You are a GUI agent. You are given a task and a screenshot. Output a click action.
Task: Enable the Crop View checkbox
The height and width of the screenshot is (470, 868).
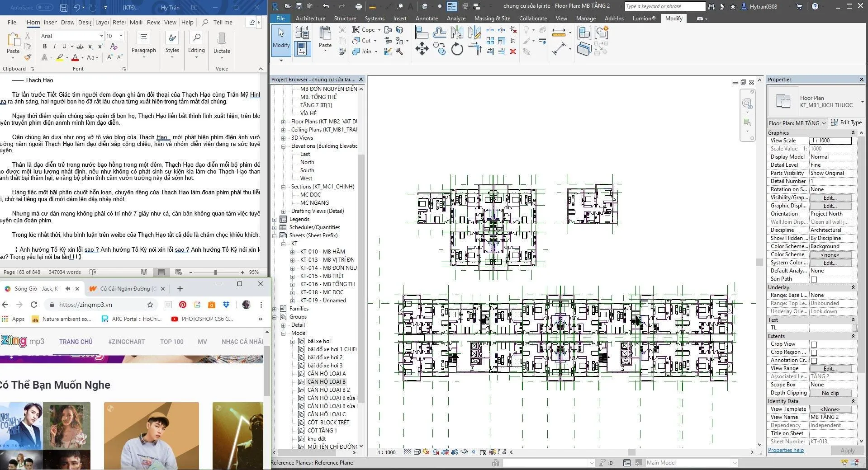pos(814,344)
